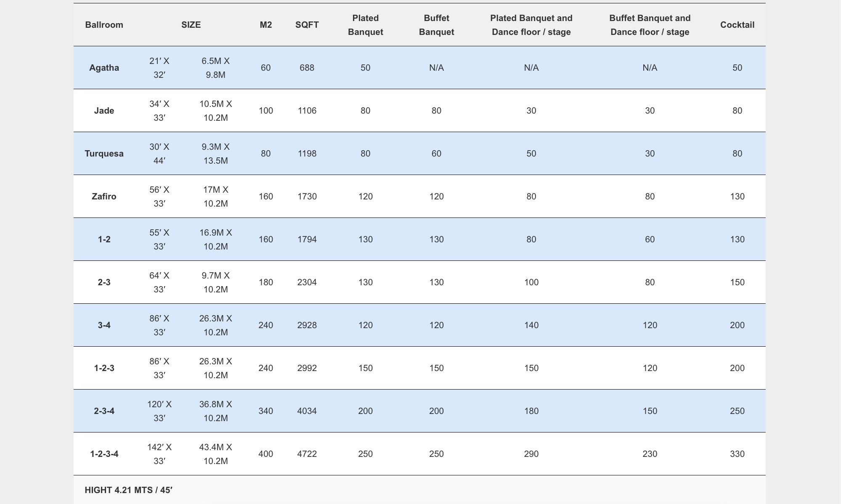Image resolution: width=841 pixels, height=504 pixels.
Task: Click the Buffet Banquet column header
Action: coord(436,25)
